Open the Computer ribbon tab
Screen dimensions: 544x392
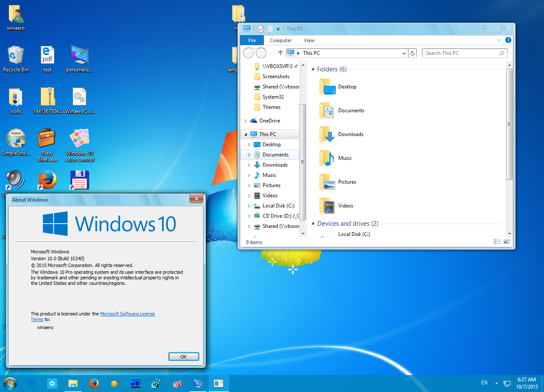click(x=280, y=40)
